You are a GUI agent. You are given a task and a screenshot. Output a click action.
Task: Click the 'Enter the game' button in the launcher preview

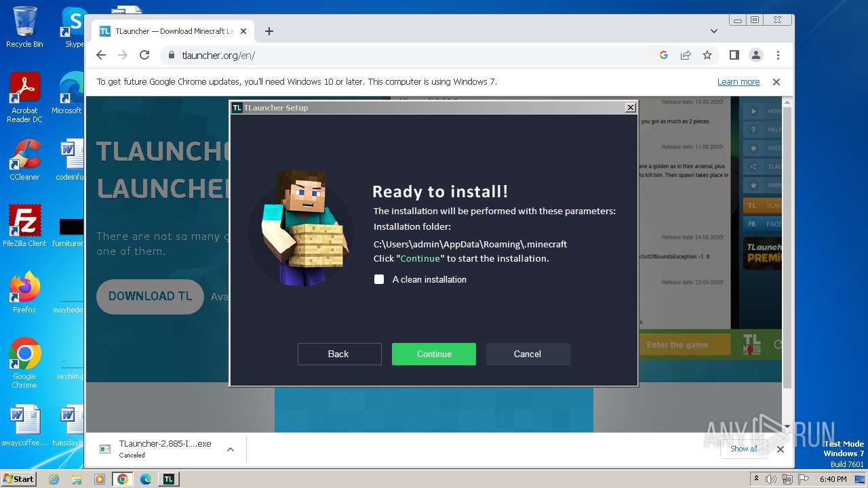684,345
